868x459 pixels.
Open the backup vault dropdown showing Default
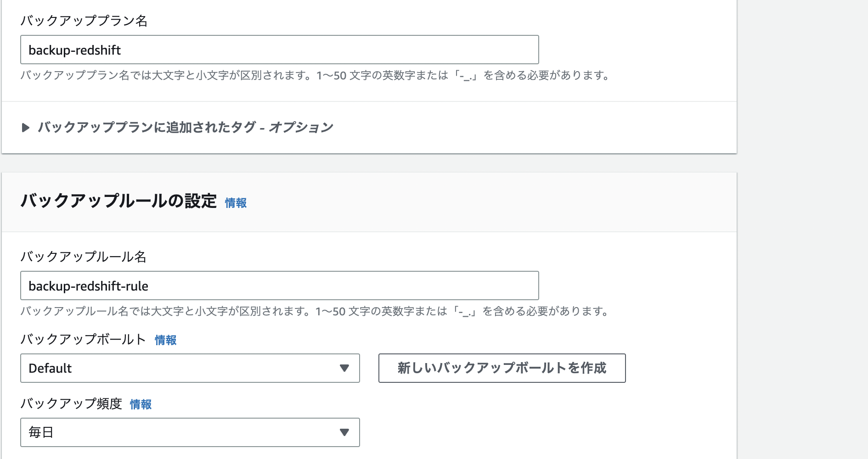pos(189,368)
